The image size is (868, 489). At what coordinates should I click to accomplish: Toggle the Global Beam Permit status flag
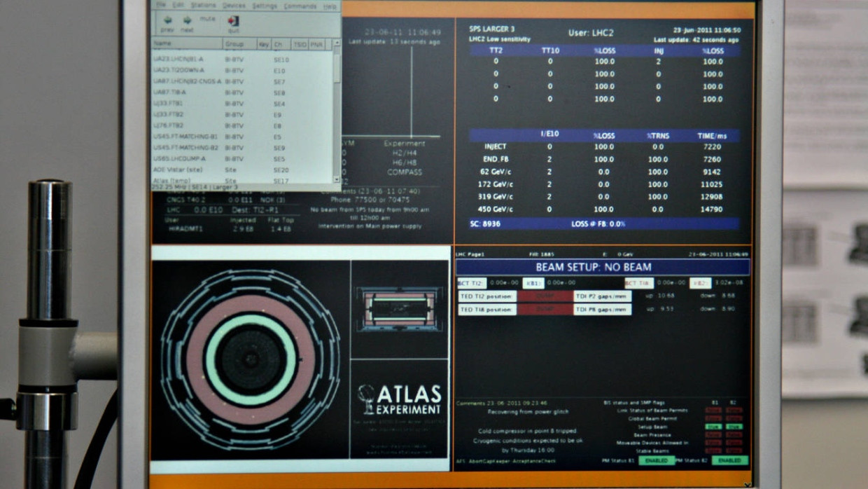pyautogui.click(x=714, y=418)
